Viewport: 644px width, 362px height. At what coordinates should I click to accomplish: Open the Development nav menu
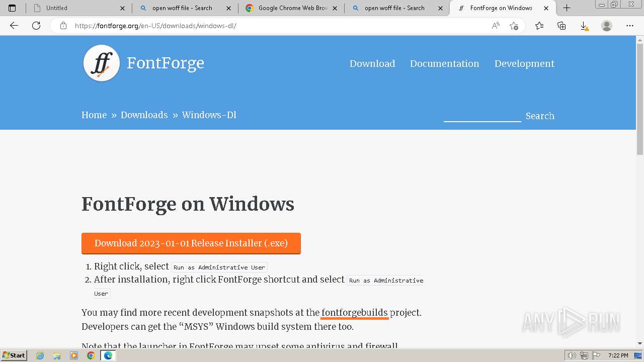tap(524, 64)
